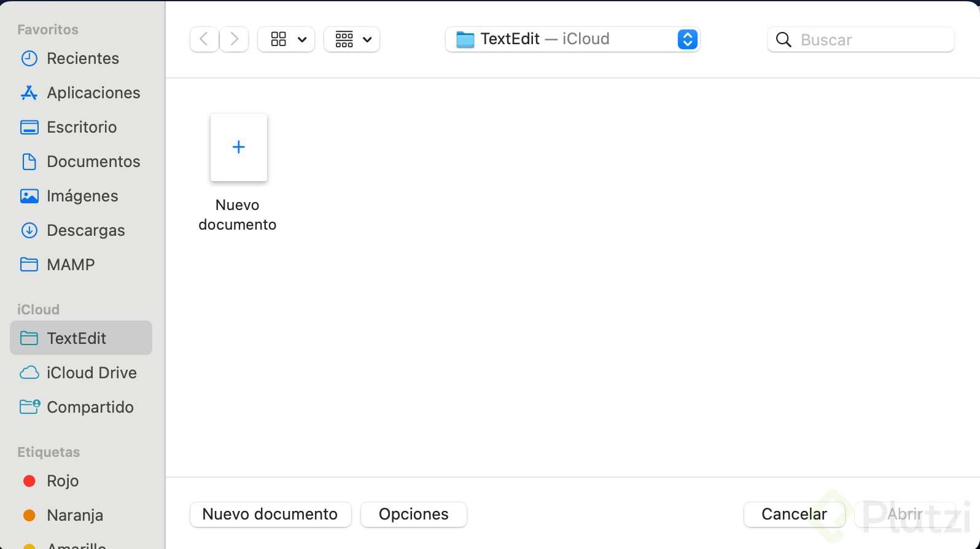Click the Compartido shared folder icon
Image resolution: width=980 pixels, height=549 pixels.
coord(29,407)
